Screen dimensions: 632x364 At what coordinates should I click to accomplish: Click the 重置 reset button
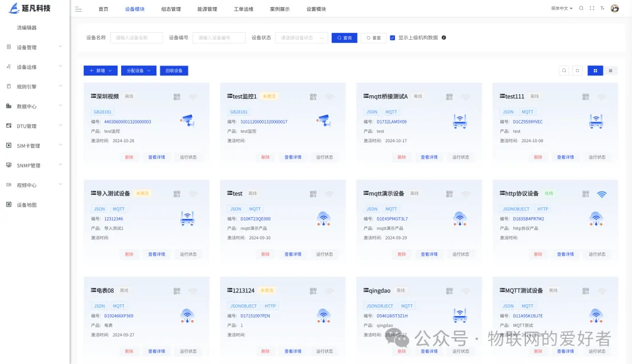[373, 37]
